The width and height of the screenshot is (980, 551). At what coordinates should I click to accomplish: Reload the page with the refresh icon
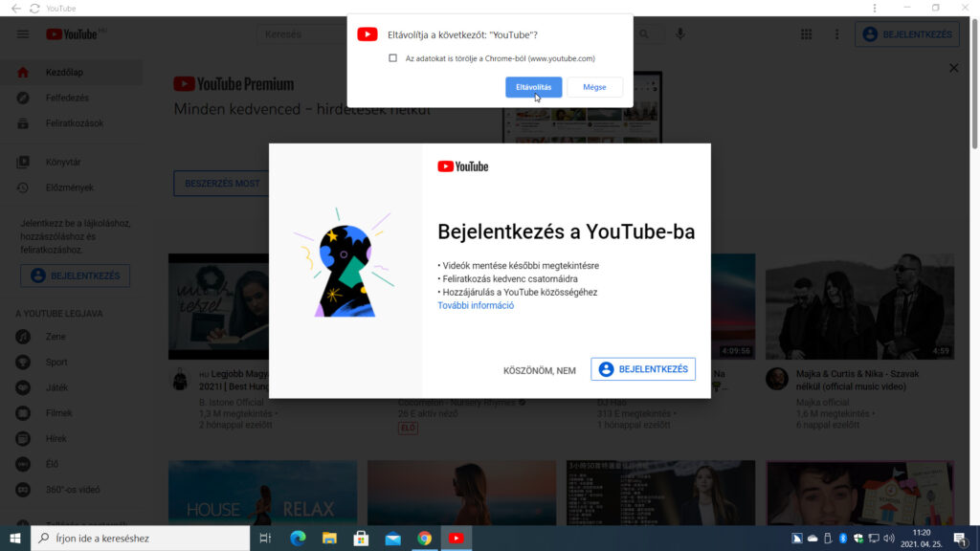coord(35,8)
